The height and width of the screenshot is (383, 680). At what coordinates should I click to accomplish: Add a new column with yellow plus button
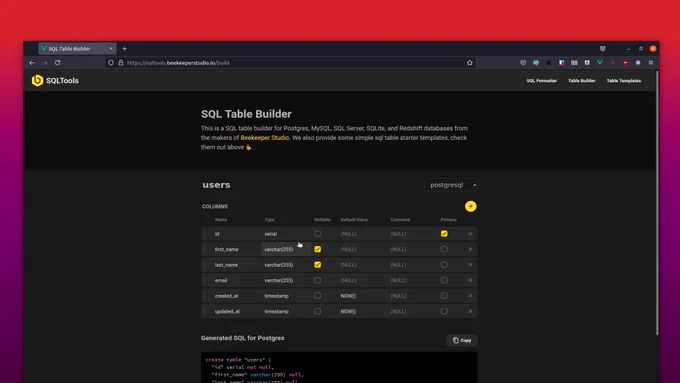[x=471, y=206]
